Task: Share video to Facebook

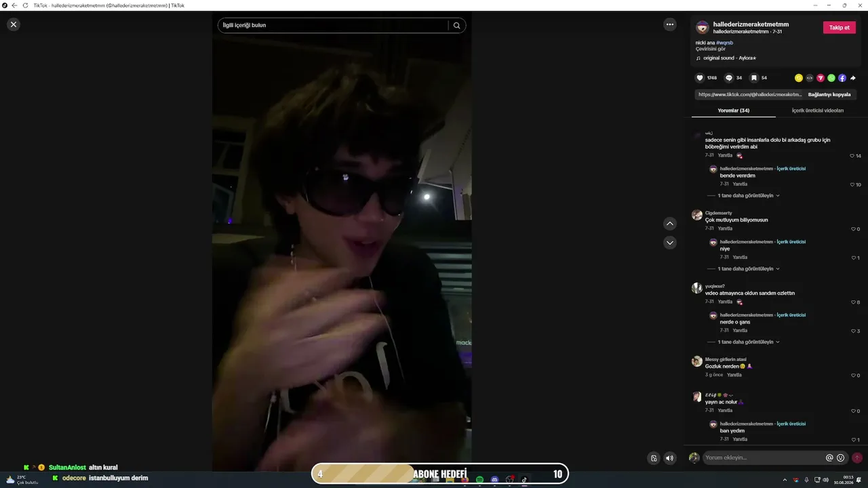Action: point(842,78)
